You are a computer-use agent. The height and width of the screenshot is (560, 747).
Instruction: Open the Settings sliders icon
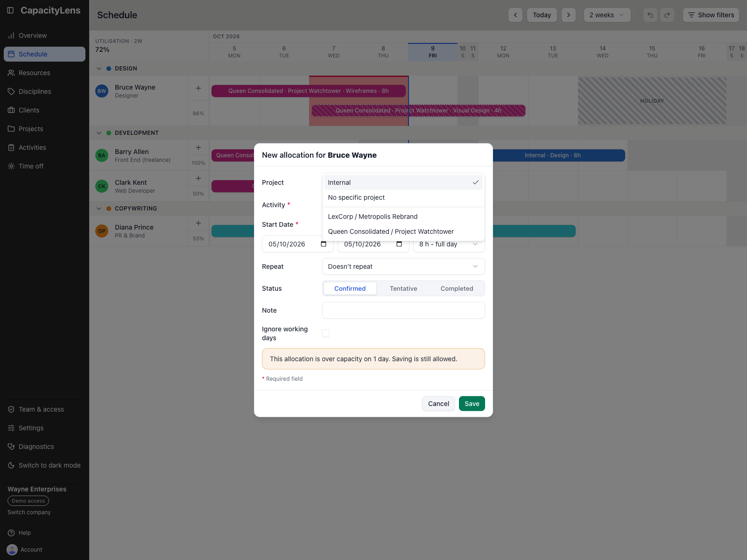(x=11, y=428)
